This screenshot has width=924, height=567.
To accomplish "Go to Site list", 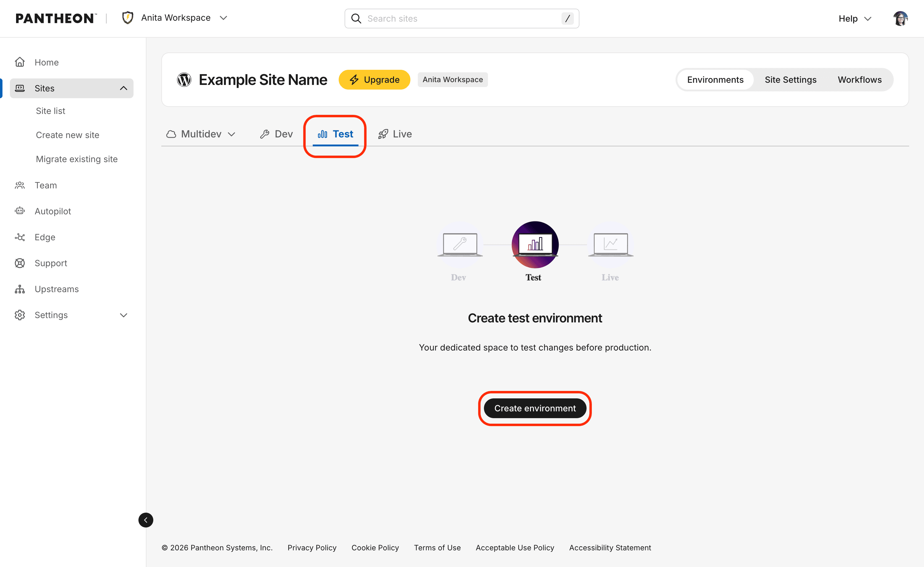I will pyautogui.click(x=51, y=111).
